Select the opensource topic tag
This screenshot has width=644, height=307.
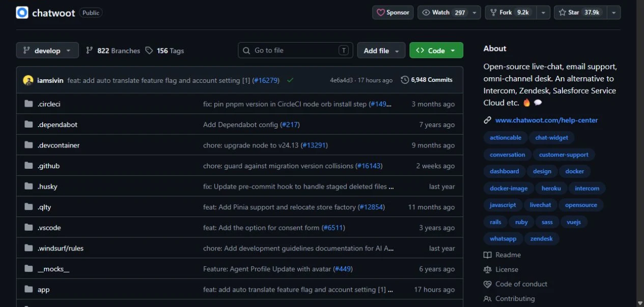click(581, 205)
